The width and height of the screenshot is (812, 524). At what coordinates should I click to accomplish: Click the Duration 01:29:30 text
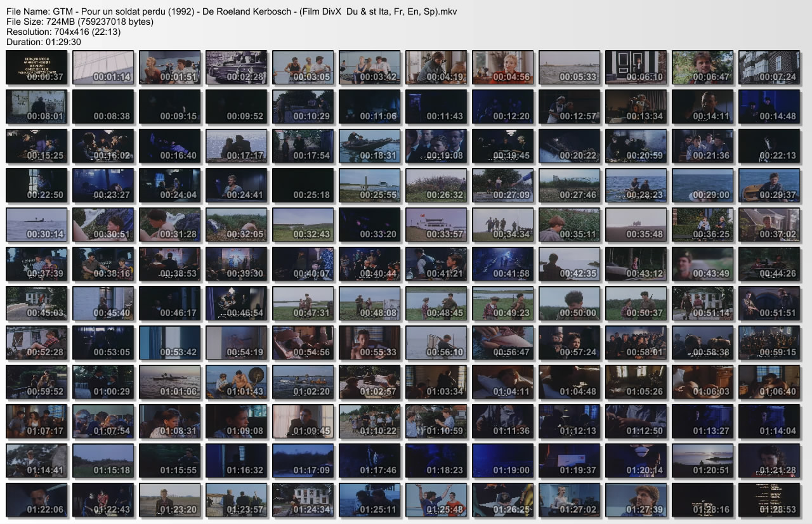click(x=43, y=41)
